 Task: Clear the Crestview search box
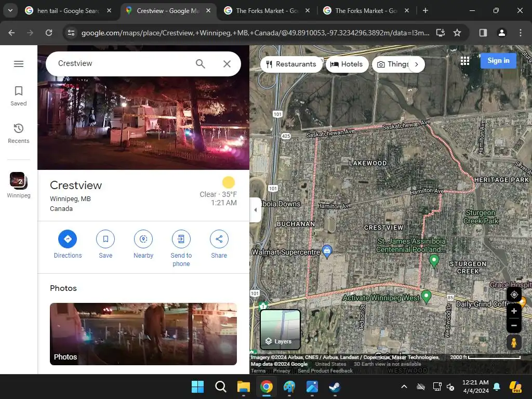click(x=227, y=64)
